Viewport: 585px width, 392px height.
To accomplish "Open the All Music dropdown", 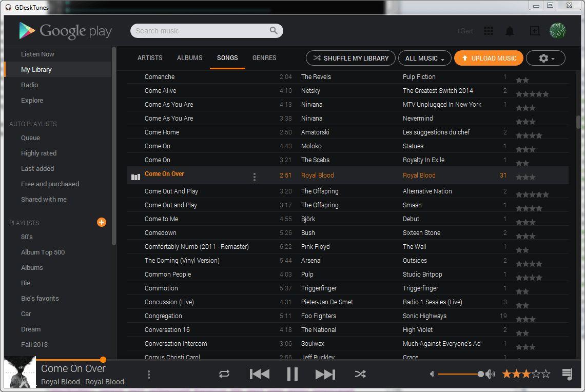I will [x=424, y=58].
